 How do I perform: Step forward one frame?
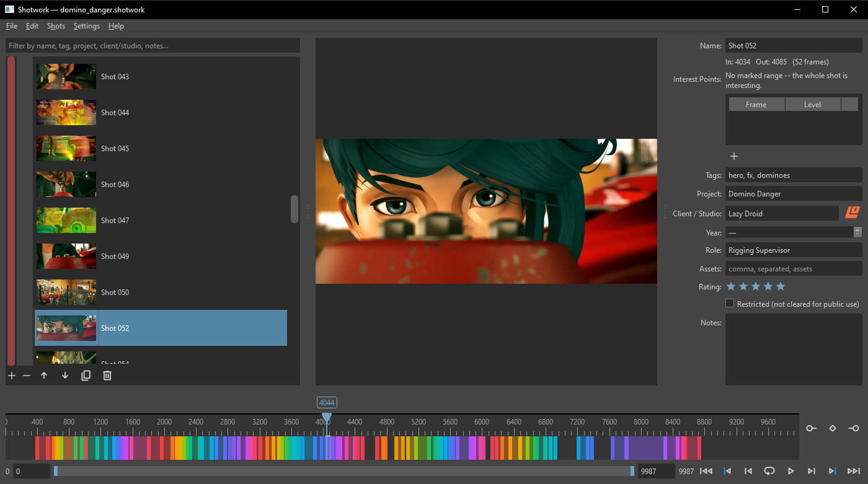[812, 471]
